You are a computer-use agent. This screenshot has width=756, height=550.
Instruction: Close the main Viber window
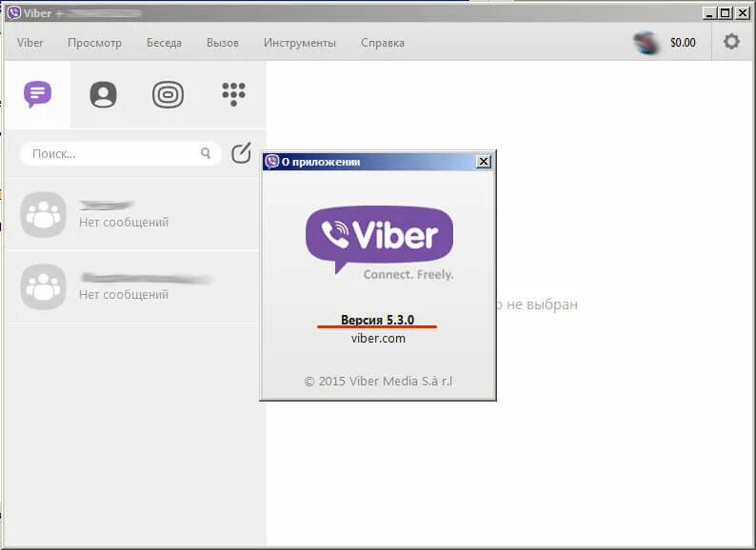tap(743, 13)
